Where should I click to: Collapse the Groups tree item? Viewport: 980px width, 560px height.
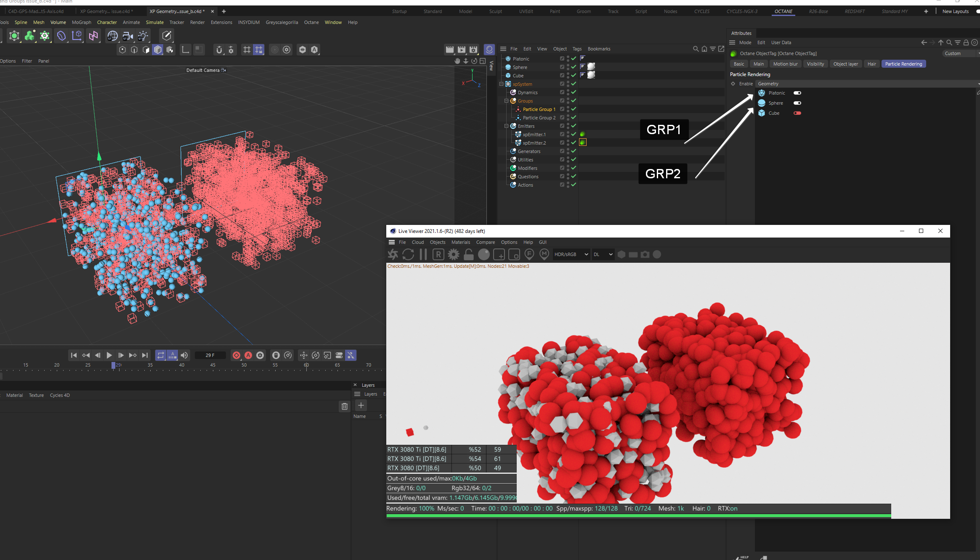tap(507, 101)
